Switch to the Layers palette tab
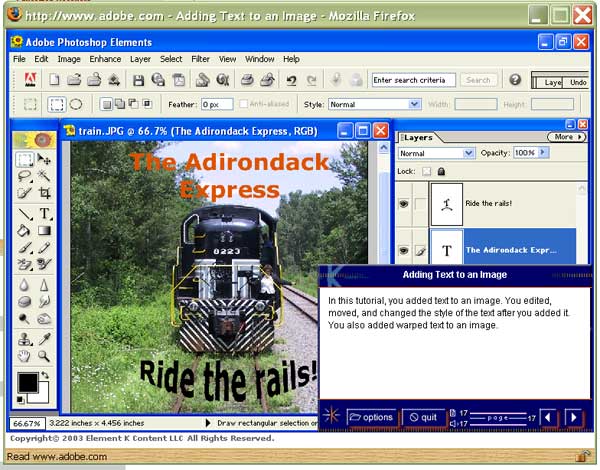Image resolution: width=600 pixels, height=470 pixels. tap(418, 137)
